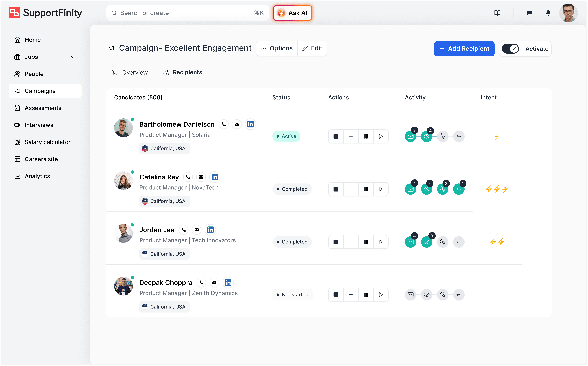
Task: Call Bartholomew Danielson via phone icon
Action: click(223, 124)
